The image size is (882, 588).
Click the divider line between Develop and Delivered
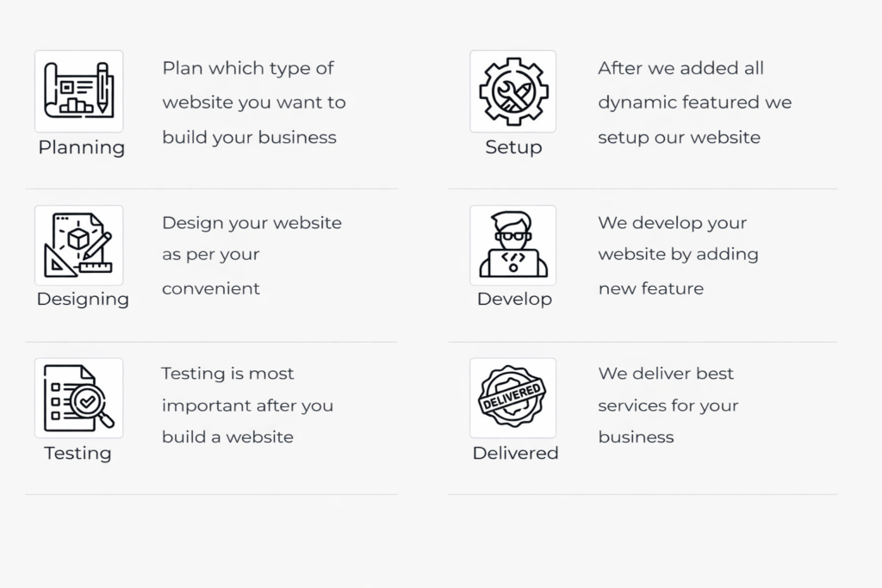(x=642, y=342)
